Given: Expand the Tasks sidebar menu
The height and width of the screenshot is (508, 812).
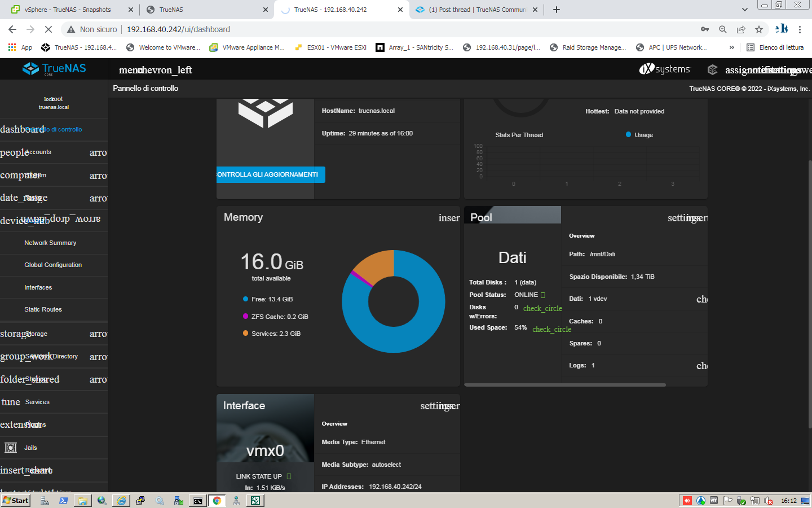Looking at the screenshot, I should [x=98, y=198].
